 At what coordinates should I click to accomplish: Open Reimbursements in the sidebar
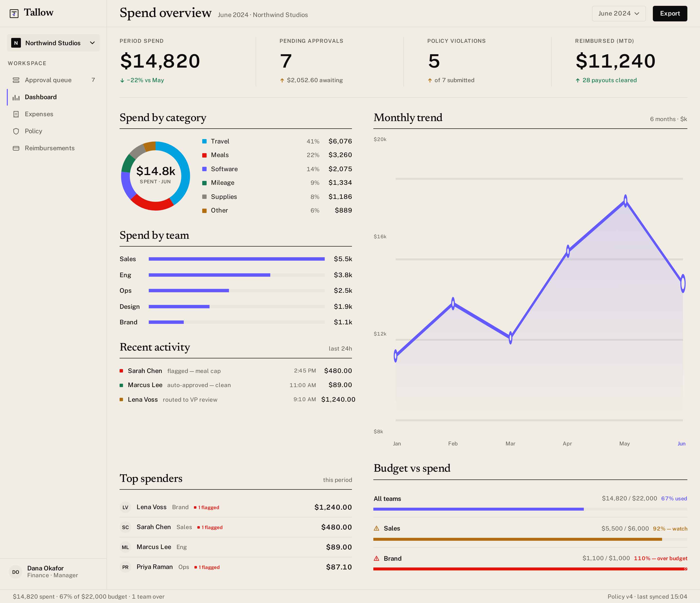(x=53, y=148)
